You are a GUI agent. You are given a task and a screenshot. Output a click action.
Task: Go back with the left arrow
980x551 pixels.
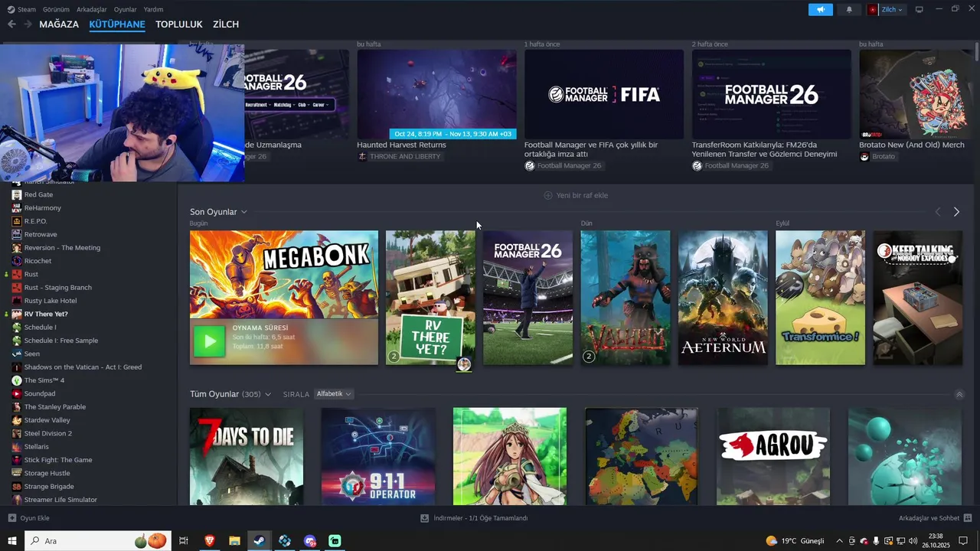[11, 24]
